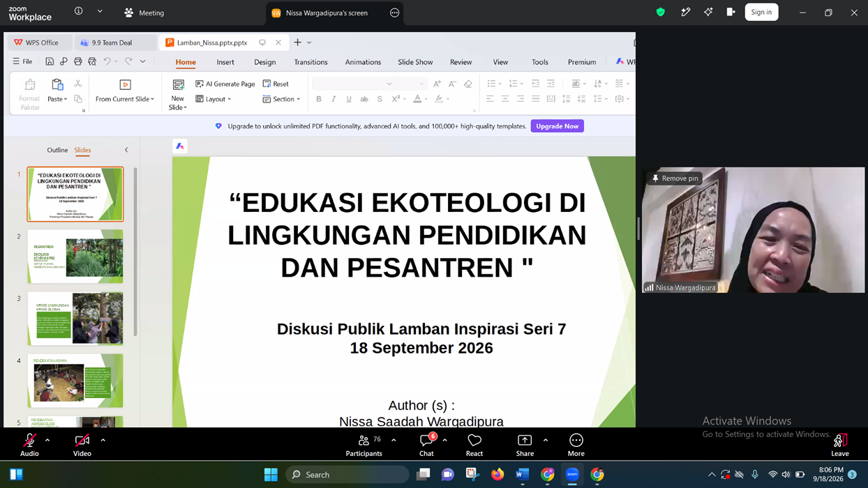Toggle Underline formatting

(x=349, y=99)
